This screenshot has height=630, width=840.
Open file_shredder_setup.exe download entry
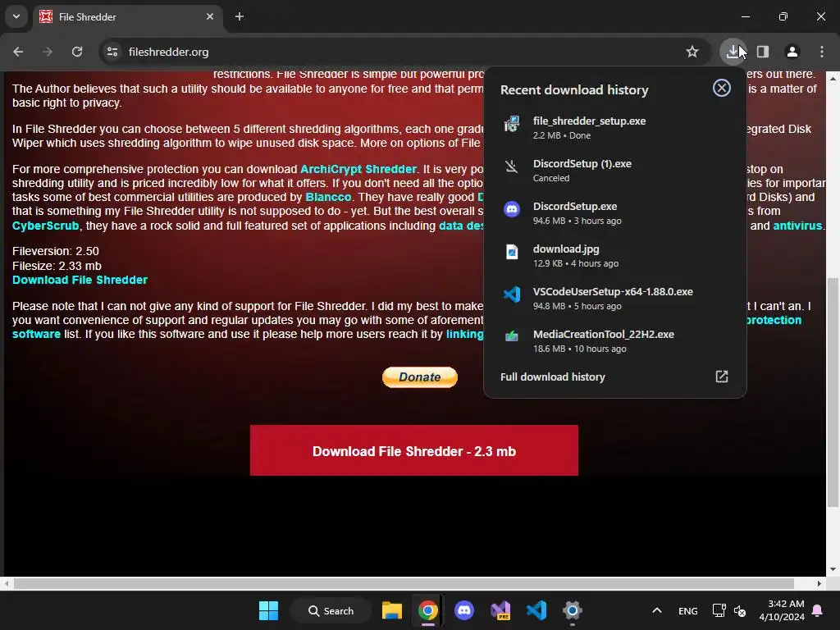pos(614,127)
